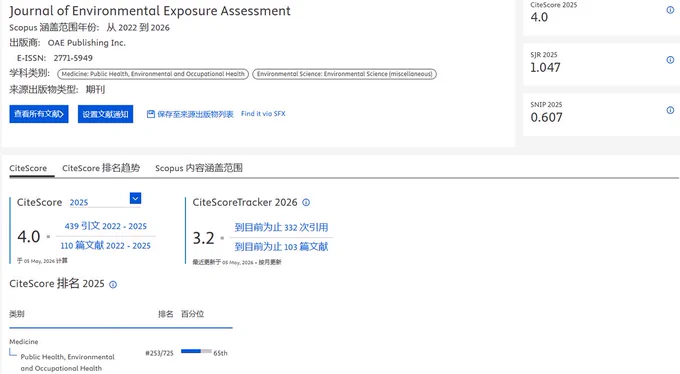The width and height of the screenshot is (680, 374).
Task: Click the 类别 column header
Action: [17, 314]
